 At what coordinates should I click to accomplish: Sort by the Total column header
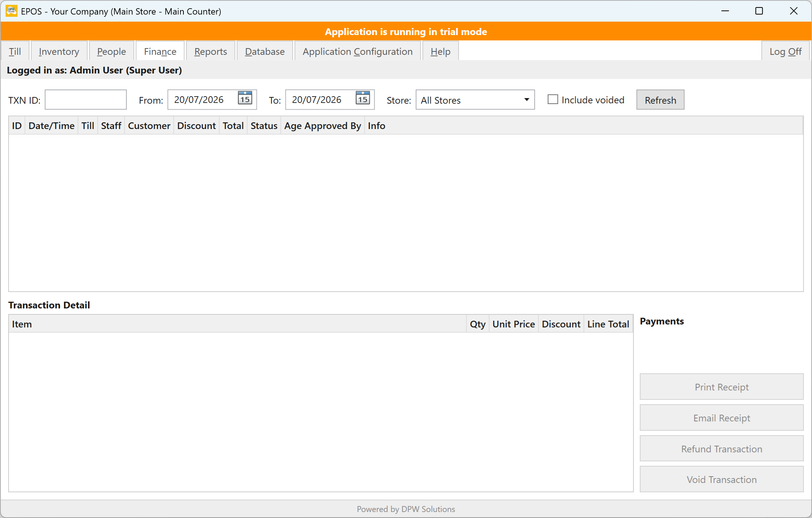pos(233,126)
